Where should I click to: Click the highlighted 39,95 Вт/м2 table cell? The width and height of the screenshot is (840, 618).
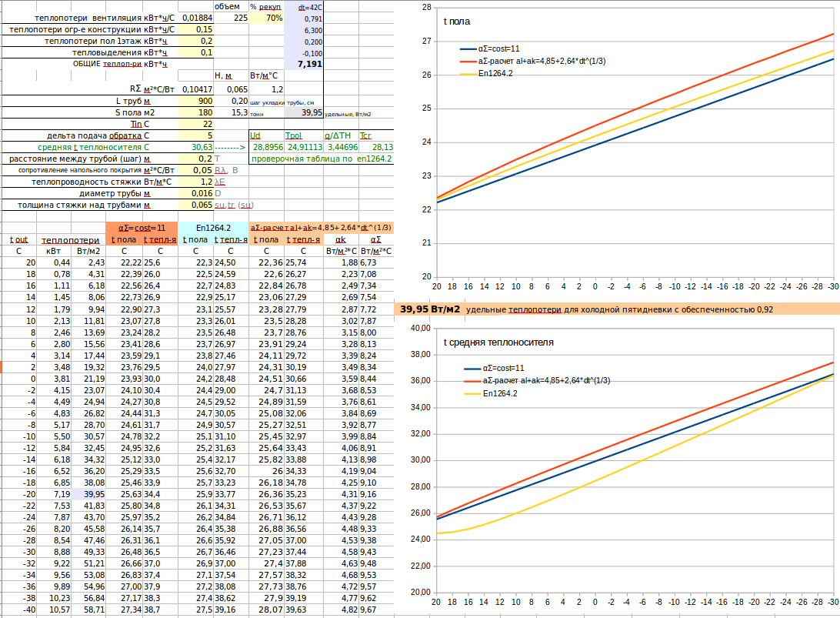point(88,494)
